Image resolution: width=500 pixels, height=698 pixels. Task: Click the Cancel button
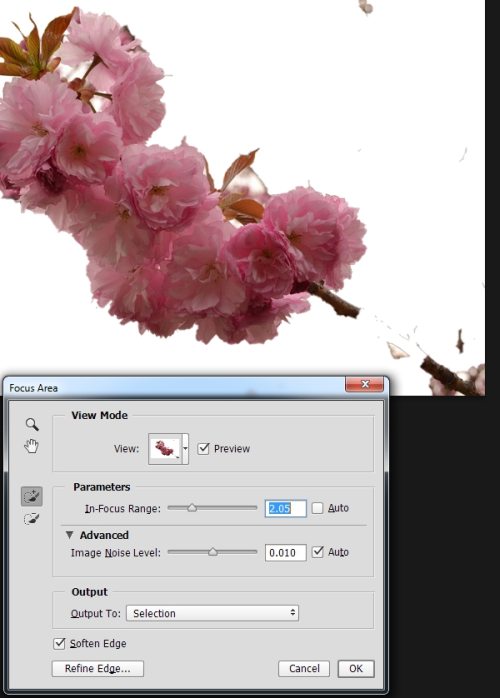click(304, 668)
